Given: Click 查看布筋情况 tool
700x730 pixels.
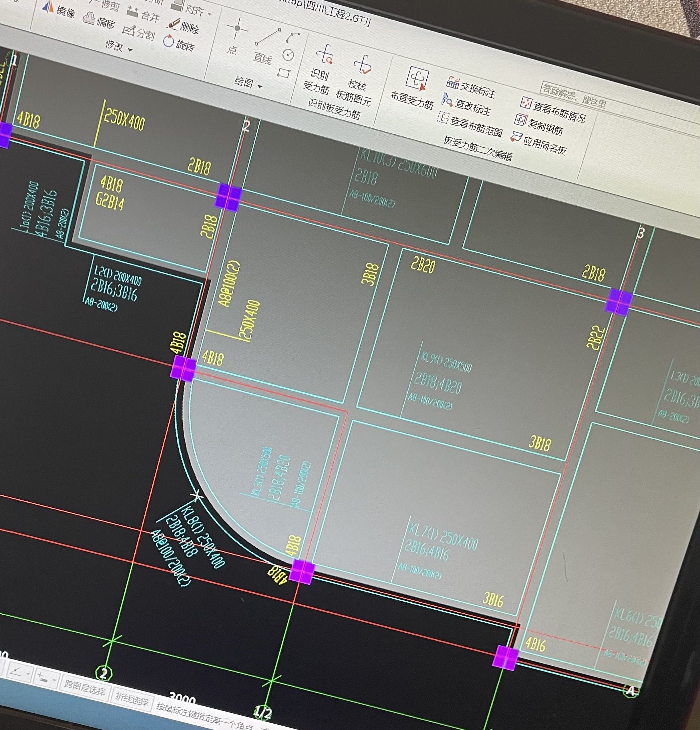Looking at the screenshot, I should 553,111.
